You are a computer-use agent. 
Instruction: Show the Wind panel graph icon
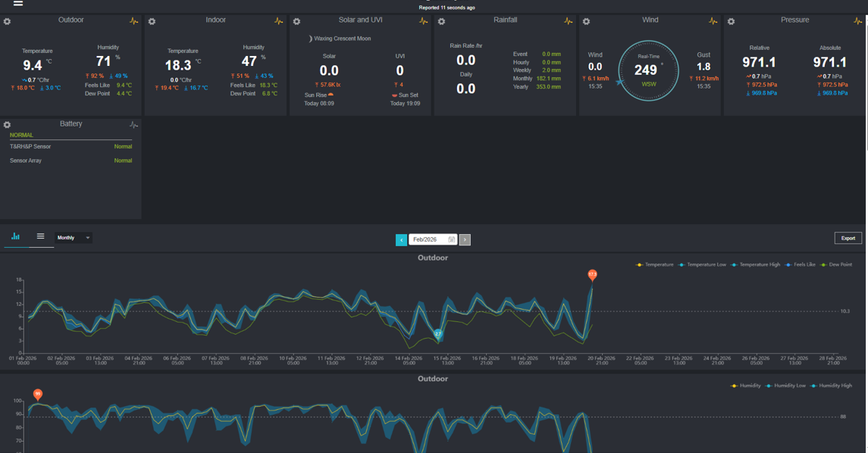(713, 21)
